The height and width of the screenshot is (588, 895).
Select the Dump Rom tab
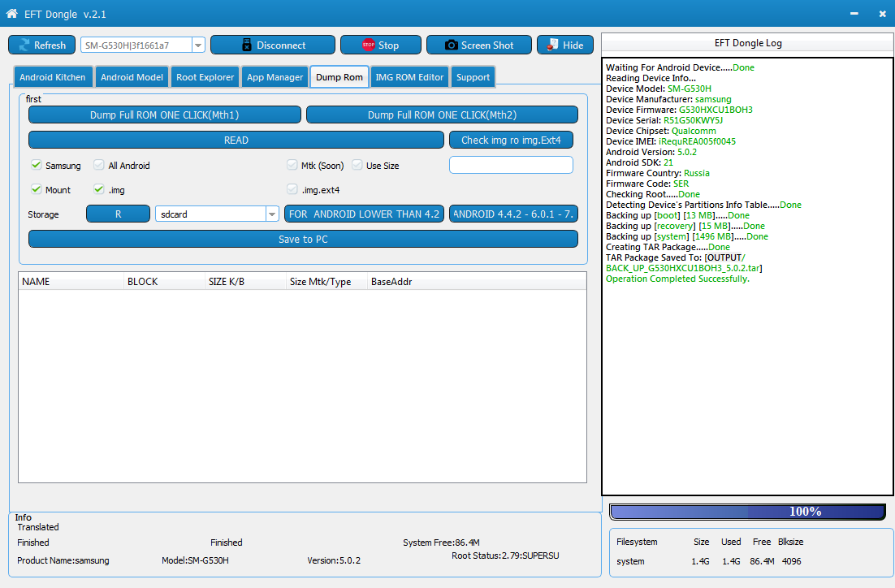pyautogui.click(x=339, y=77)
